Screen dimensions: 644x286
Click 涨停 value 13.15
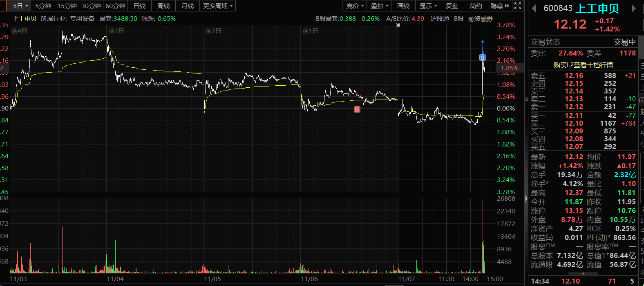pos(574,211)
